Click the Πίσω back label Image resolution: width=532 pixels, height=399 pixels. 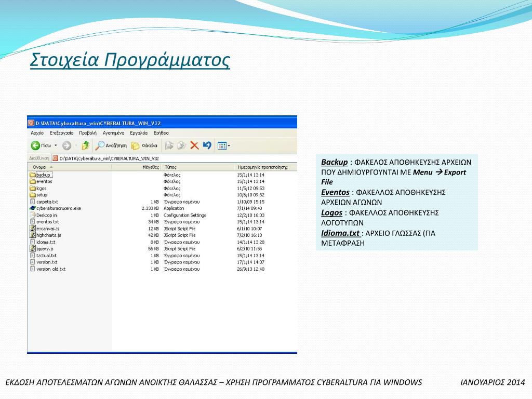tap(46, 145)
